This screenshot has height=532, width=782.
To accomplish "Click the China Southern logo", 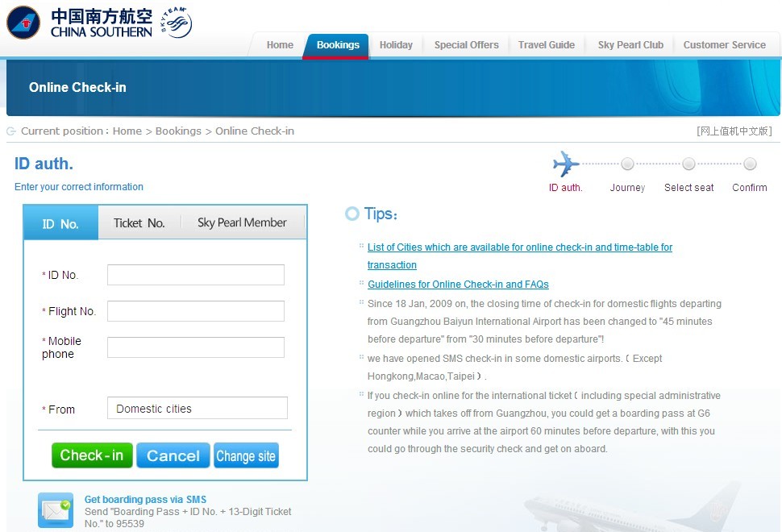I will point(79,23).
